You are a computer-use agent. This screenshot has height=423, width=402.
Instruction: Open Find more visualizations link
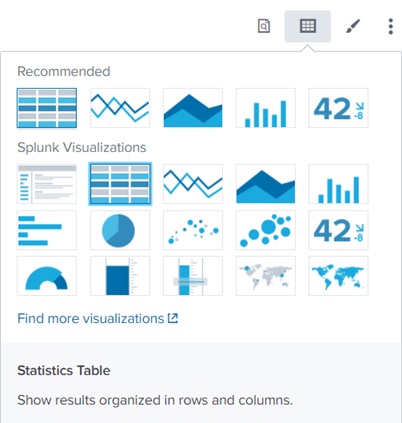[98, 318]
